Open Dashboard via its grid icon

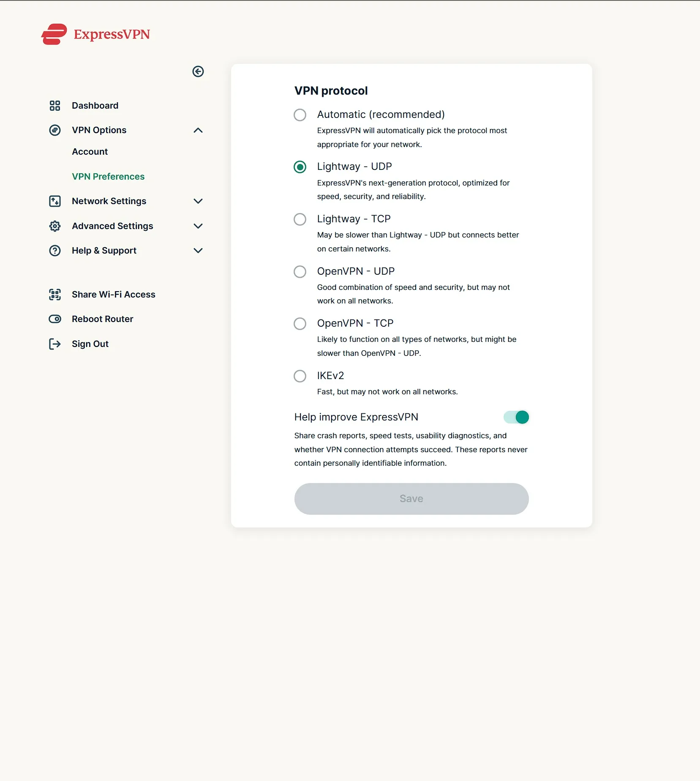coord(55,106)
